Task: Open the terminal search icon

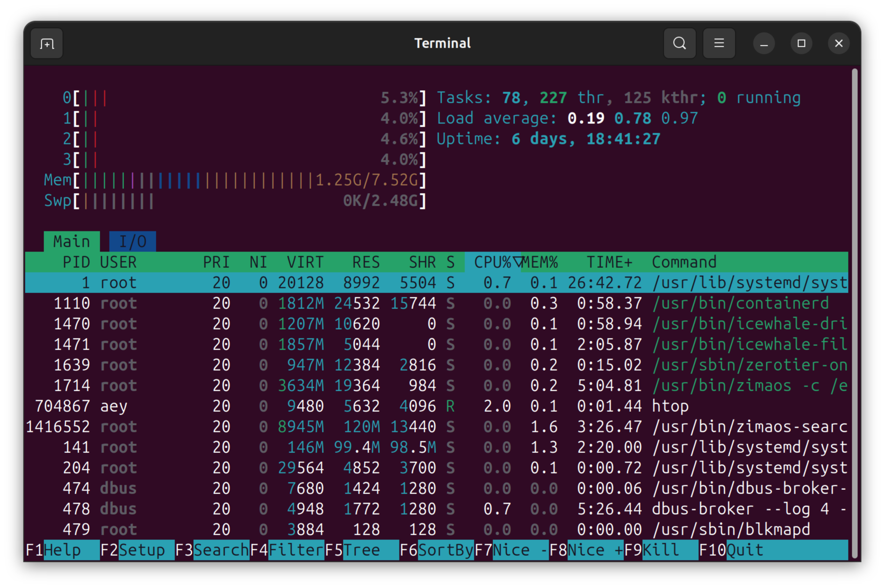Action: (x=679, y=43)
